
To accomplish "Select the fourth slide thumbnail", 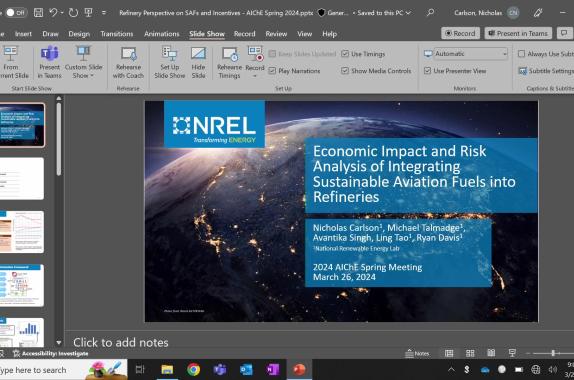I will [x=22, y=286].
